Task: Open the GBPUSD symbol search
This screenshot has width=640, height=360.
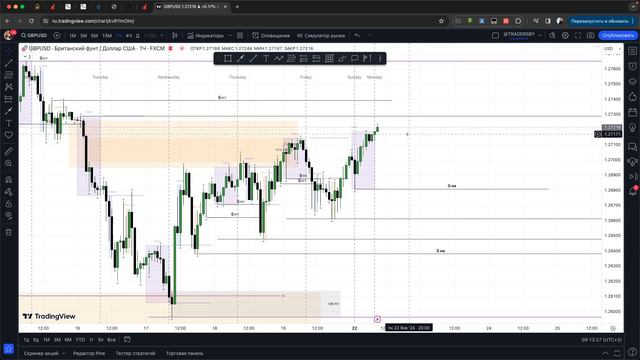Action: pyautogui.click(x=34, y=36)
